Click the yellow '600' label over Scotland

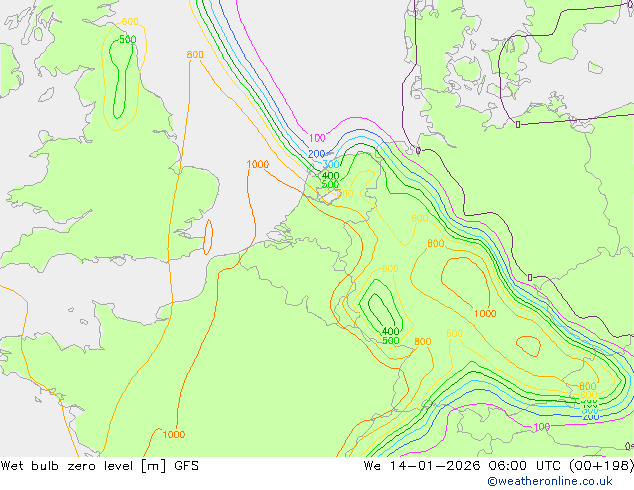click(130, 21)
